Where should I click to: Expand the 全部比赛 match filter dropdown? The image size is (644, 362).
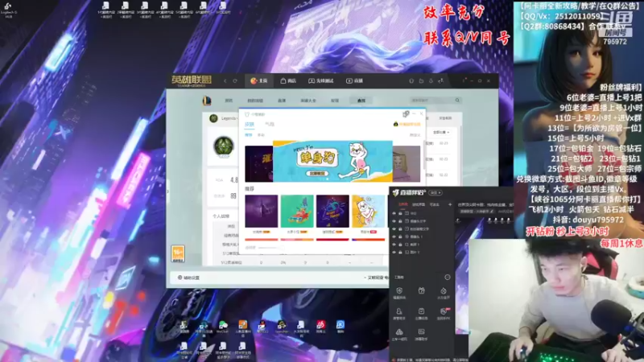click(441, 133)
